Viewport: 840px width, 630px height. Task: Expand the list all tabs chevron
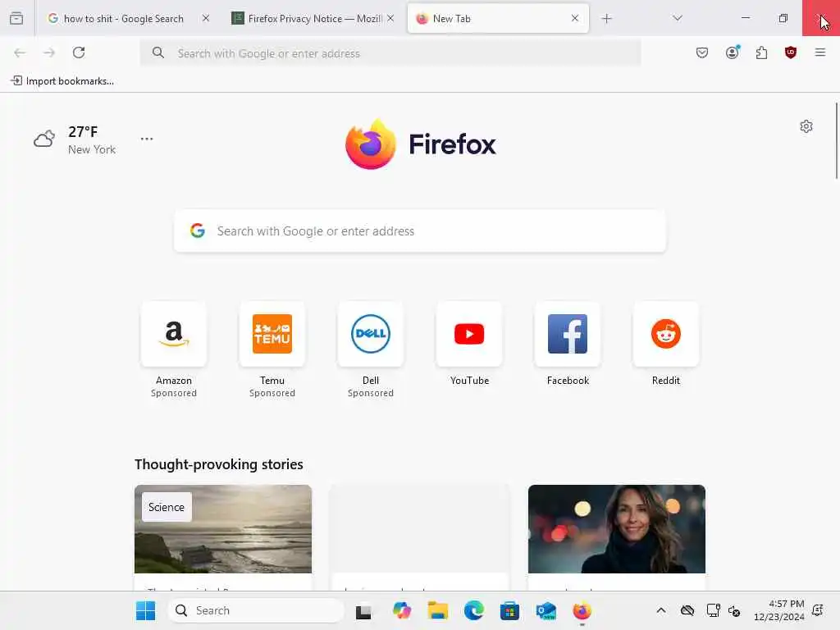677,19
